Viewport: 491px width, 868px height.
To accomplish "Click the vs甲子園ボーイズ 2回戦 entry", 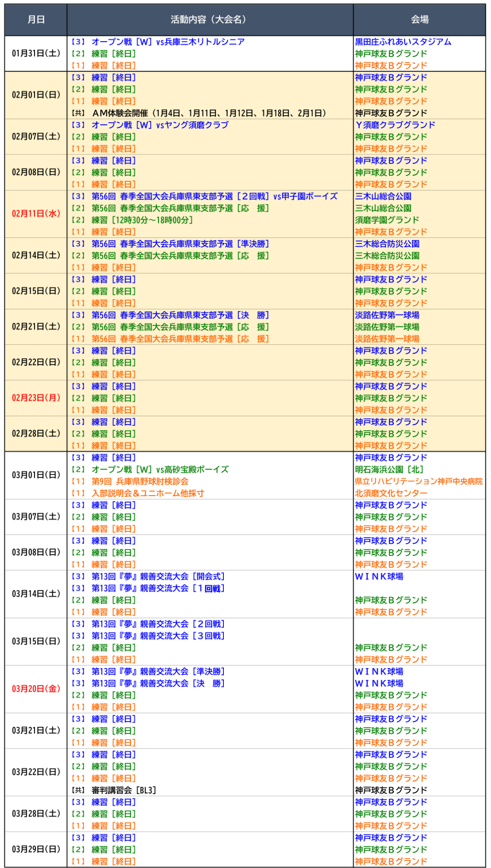I will tap(215, 196).
